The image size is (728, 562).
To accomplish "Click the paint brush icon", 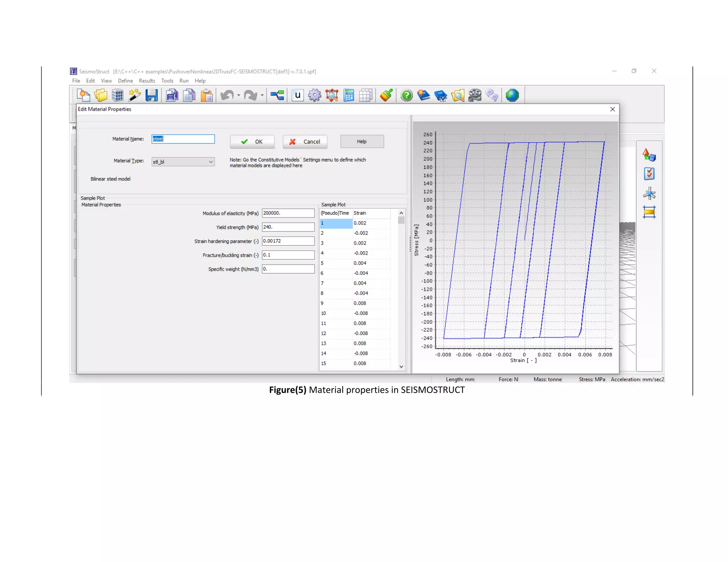I will (386, 95).
